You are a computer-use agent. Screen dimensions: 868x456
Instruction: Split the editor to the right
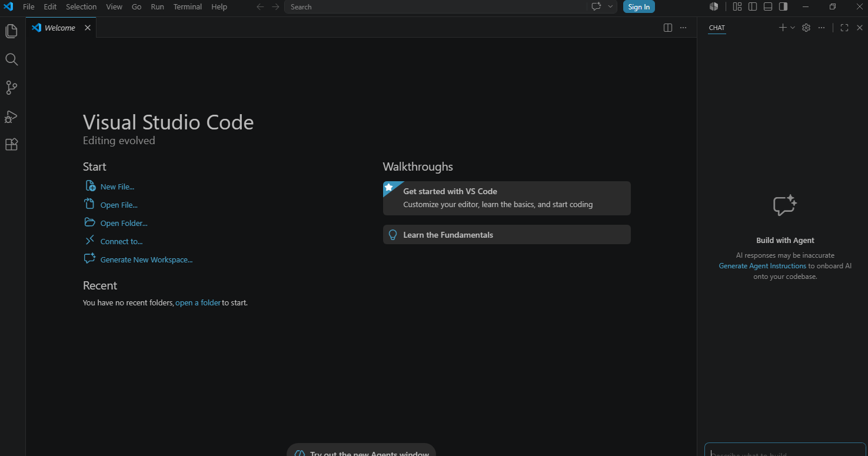click(x=668, y=28)
